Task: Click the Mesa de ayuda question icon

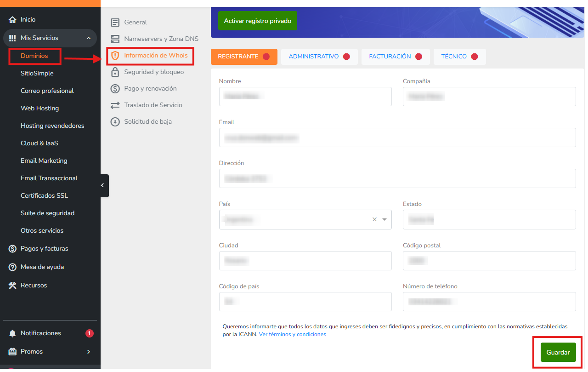Action: [12, 267]
